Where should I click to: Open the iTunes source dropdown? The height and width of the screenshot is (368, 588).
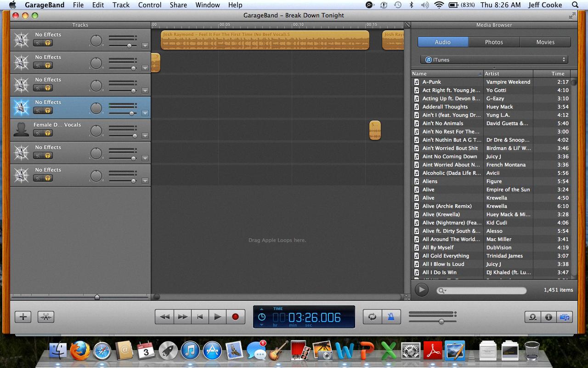(495, 60)
